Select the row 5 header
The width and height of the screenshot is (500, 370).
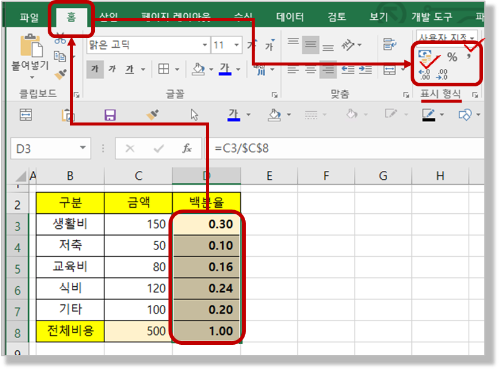tap(17, 268)
